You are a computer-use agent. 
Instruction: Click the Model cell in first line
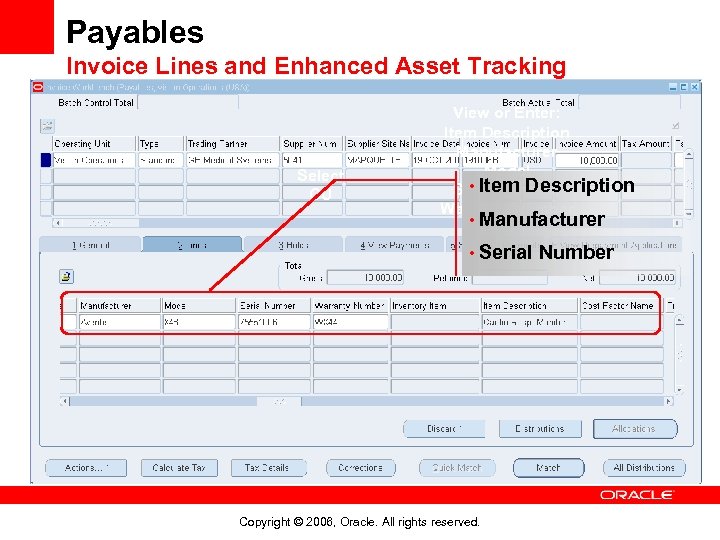(199, 322)
